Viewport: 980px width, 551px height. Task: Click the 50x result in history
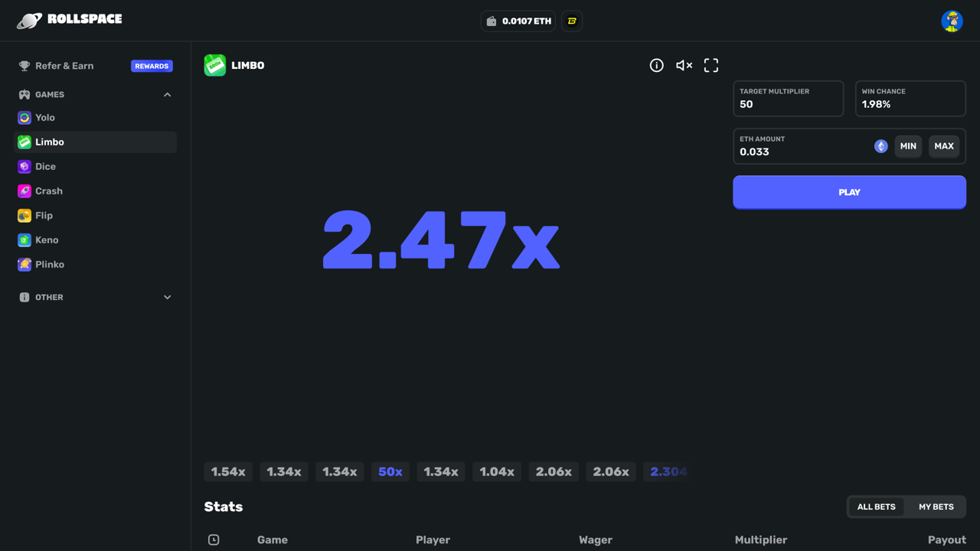390,472
